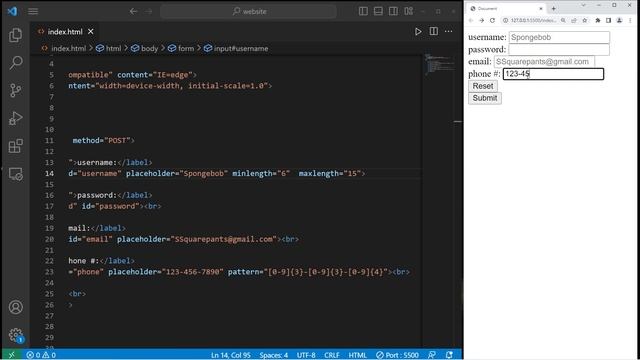
Task: Click input#username in the breadcrumb
Action: [241, 49]
